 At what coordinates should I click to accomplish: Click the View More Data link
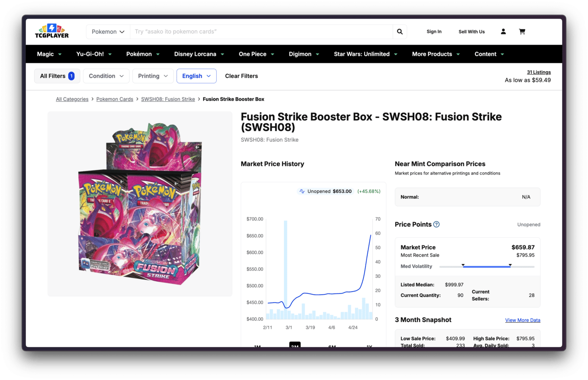pos(523,320)
